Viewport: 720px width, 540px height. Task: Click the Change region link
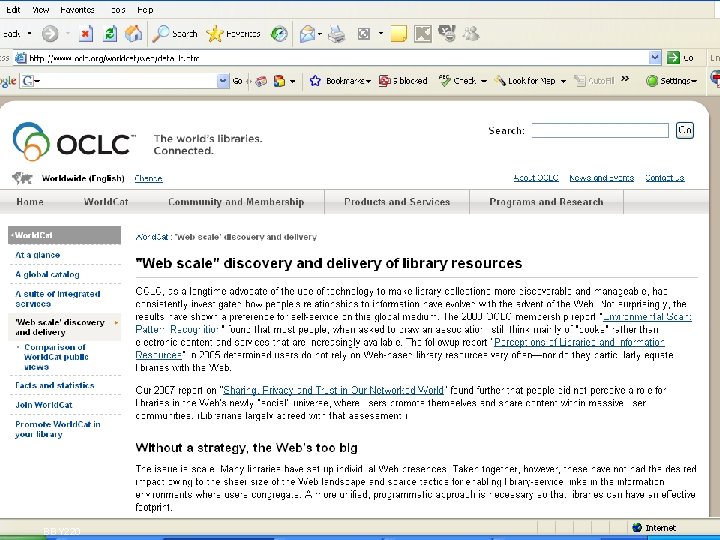(148, 178)
